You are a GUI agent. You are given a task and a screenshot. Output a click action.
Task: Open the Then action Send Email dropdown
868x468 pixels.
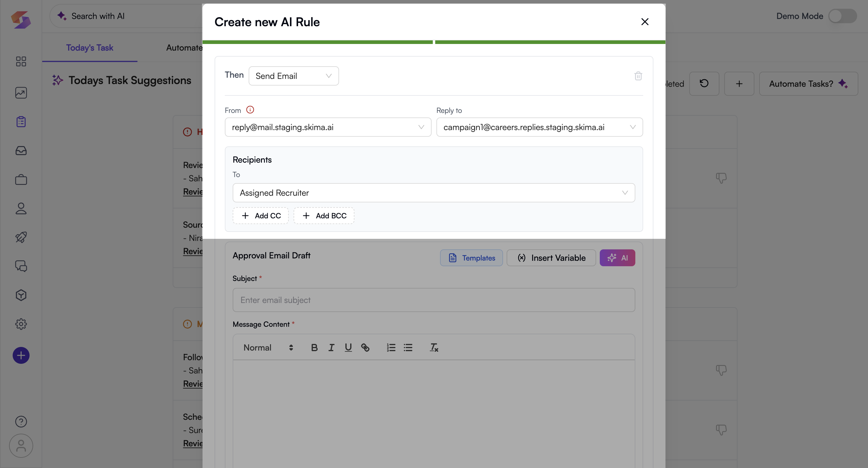294,76
